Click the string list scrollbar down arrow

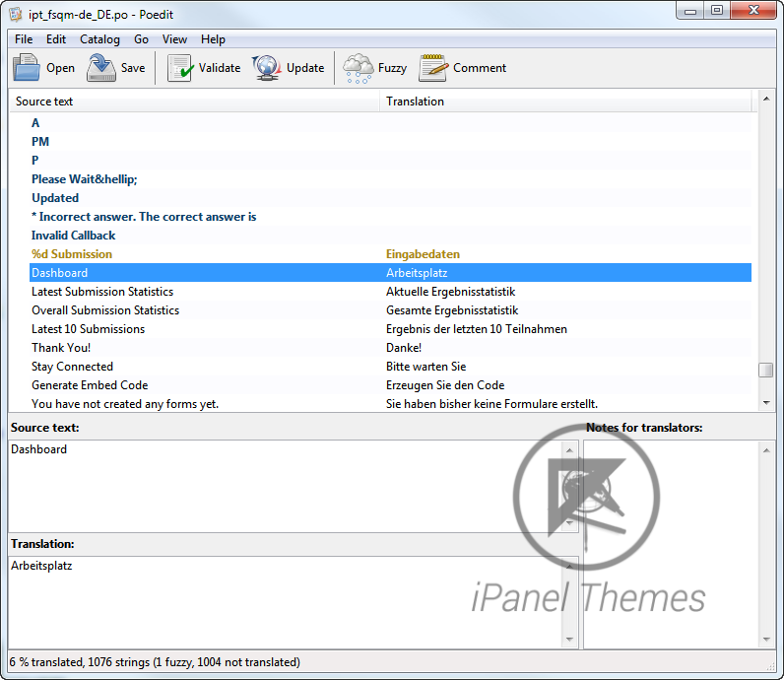[x=766, y=403]
